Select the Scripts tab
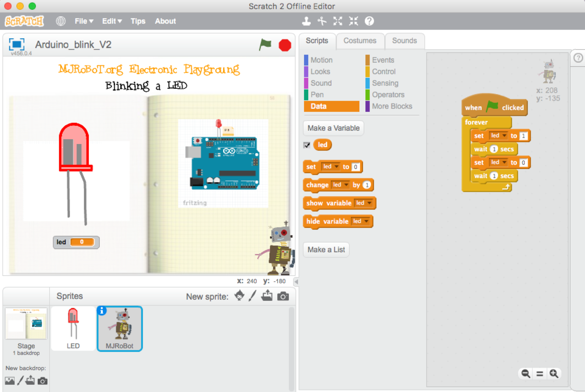The image size is (585, 392). [x=317, y=41]
